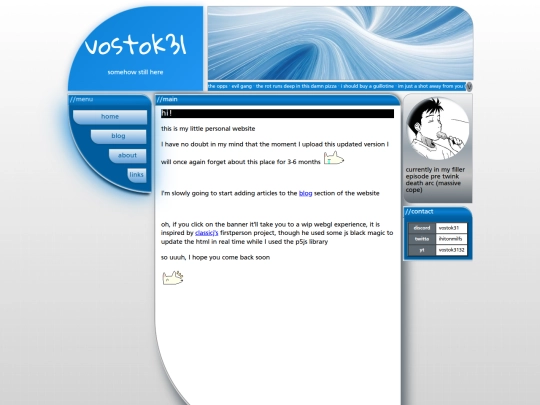This screenshot has width=540, height=405.
Task: Click the round icon ending the marquee bar
Action: point(469,87)
